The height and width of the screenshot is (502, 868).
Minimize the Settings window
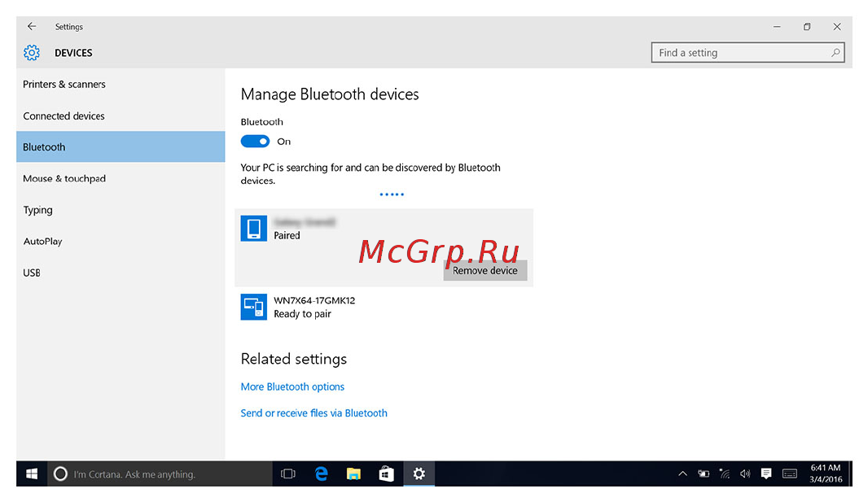tap(778, 27)
